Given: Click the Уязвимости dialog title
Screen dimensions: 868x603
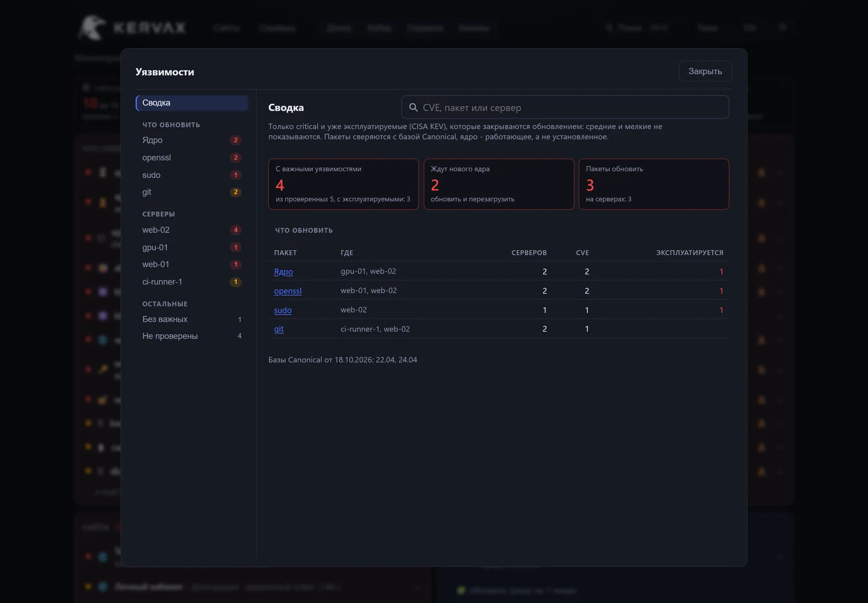Looking at the screenshot, I should pos(165,72).
